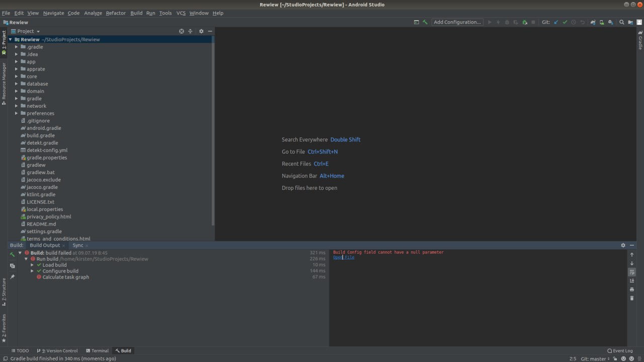Open Git Show History clock icon
This screenshot has height=362, width=644.
coord(574,22)
